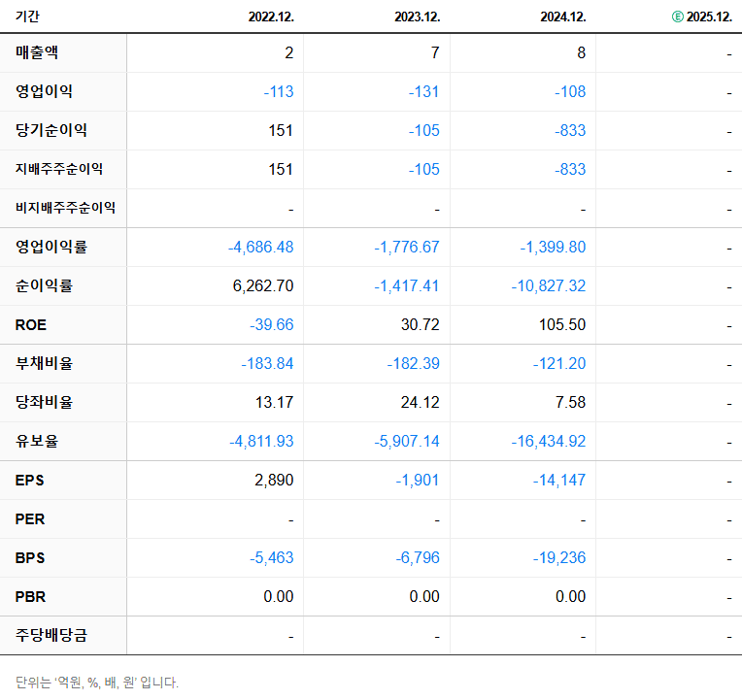Click net margin value -10,827.32
Viewport: 742px width, 700px height.
(549, 285)
